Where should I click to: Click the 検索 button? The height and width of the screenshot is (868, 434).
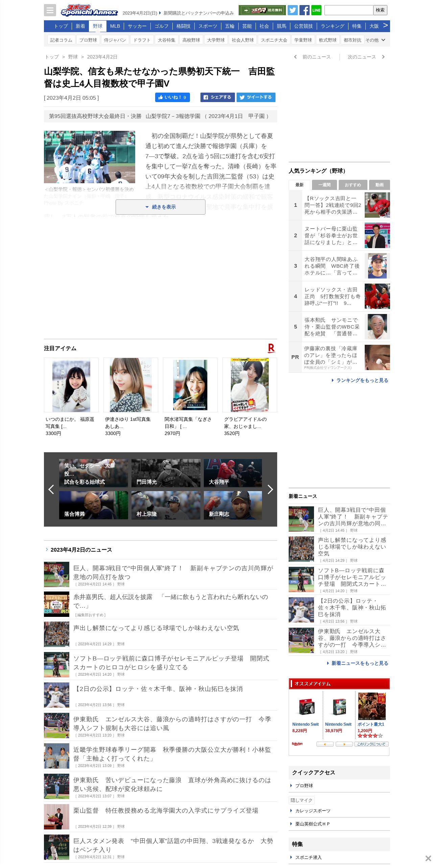[x=380, y=10]
